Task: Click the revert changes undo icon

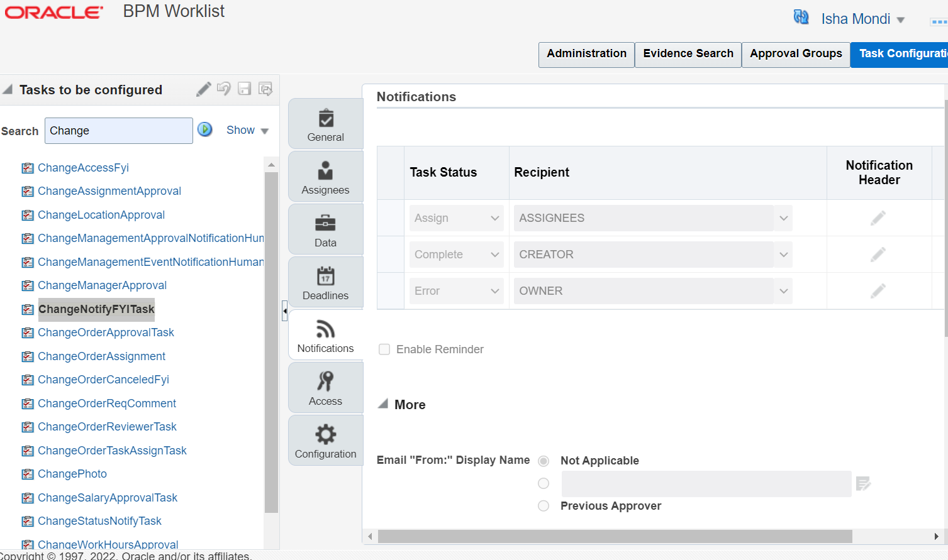Action: click(x=223, y=89)
